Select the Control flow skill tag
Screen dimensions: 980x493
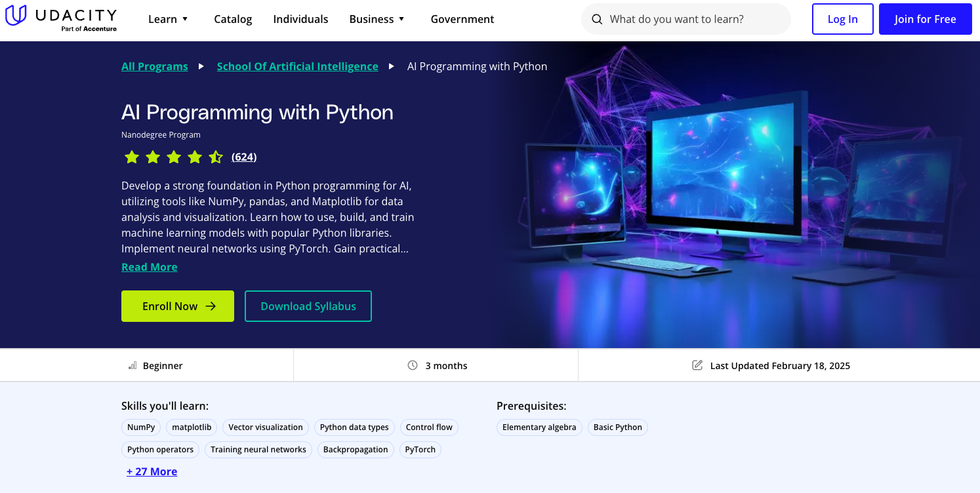tap(429, 427)
